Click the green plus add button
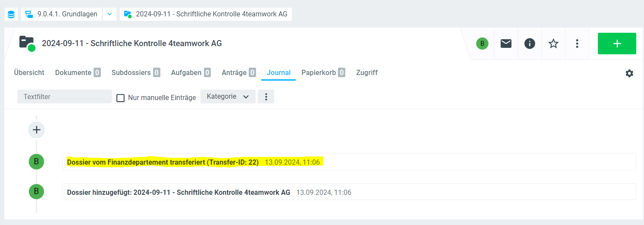The image size is (644, 225). 616,44
